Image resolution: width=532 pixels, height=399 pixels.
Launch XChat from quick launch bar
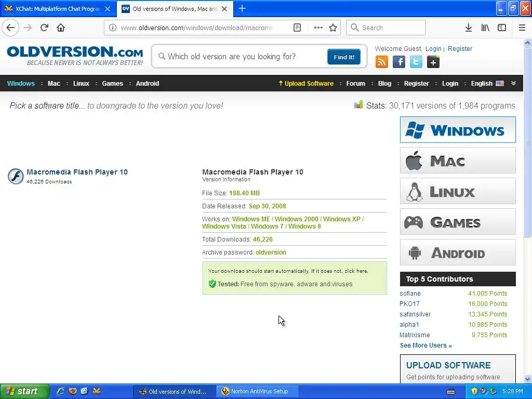[x=97, y=391]
